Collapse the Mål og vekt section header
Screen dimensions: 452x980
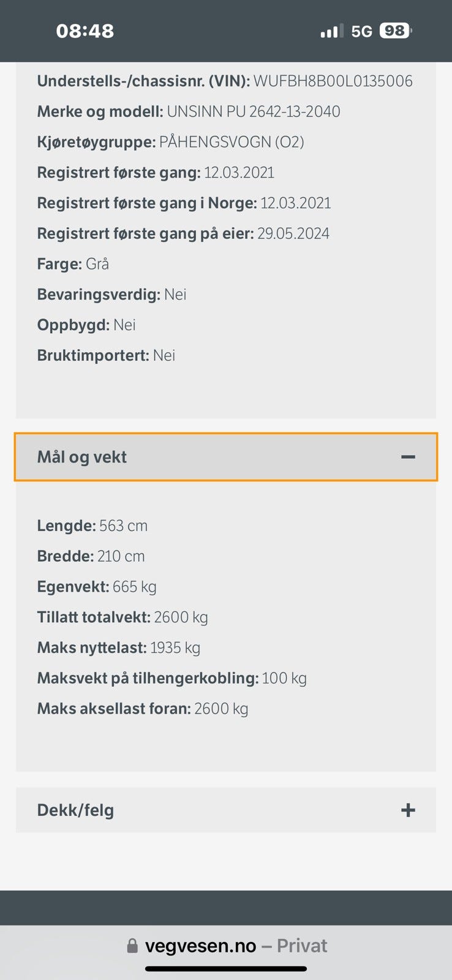point(82,457)
